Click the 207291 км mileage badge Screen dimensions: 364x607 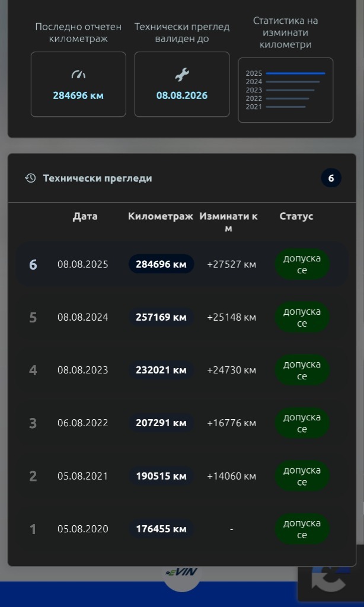[x=161, y=423]
